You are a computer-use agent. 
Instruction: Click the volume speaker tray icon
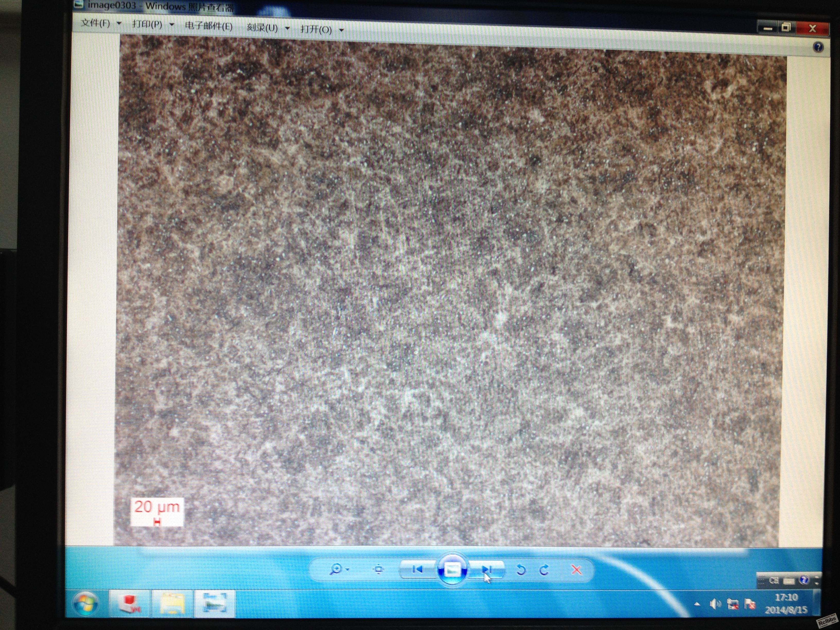(715, 604)
